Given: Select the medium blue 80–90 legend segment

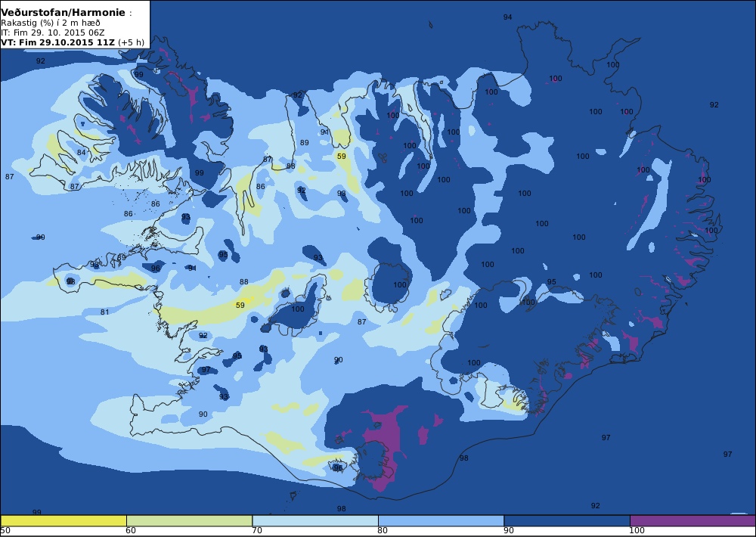Looking at the screenshot, I should click(442, 520).
